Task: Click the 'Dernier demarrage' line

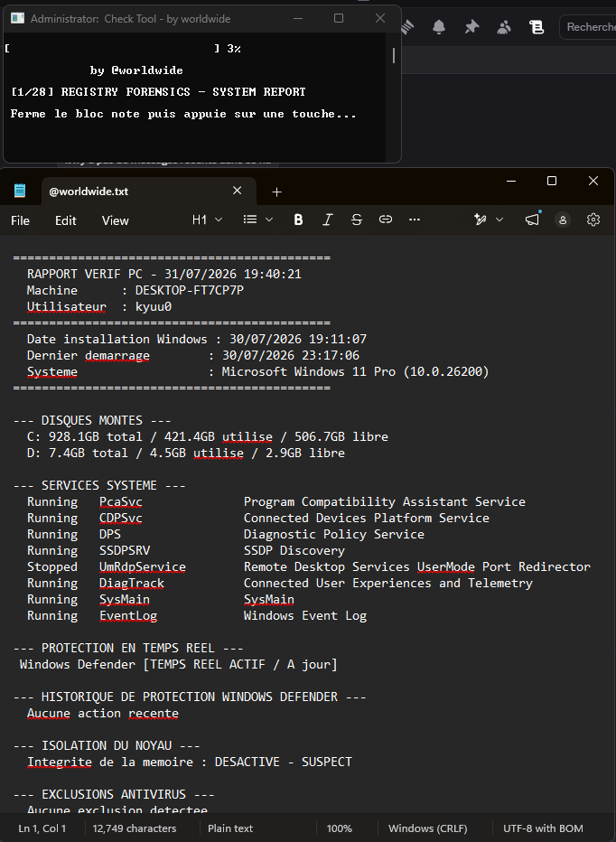Action: [193, 355]
